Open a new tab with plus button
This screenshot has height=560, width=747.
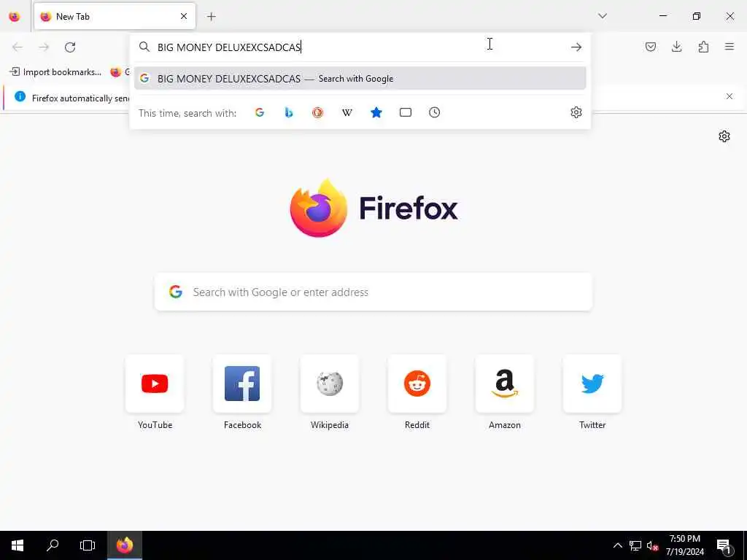[x=212, y=17]
